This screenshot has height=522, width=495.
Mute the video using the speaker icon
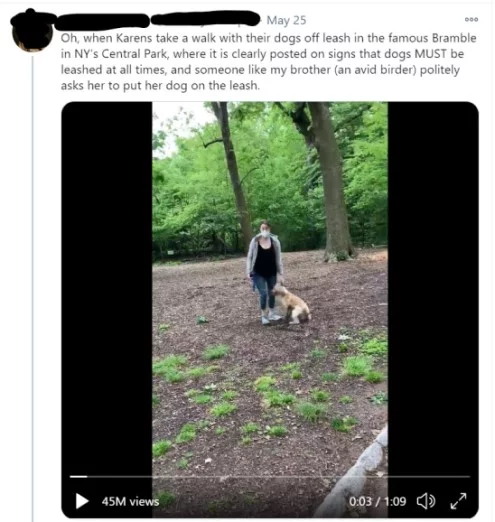(426, 501)
